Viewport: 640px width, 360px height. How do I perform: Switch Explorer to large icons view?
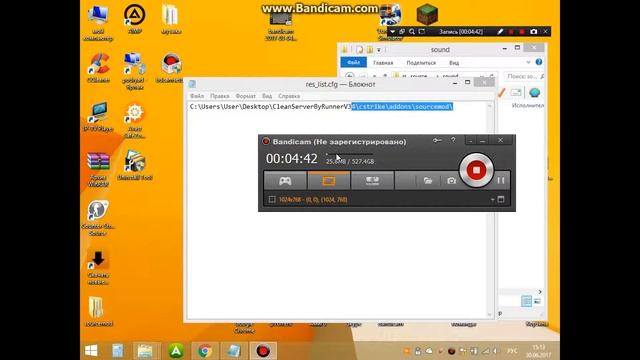click(x=537, y=301)
